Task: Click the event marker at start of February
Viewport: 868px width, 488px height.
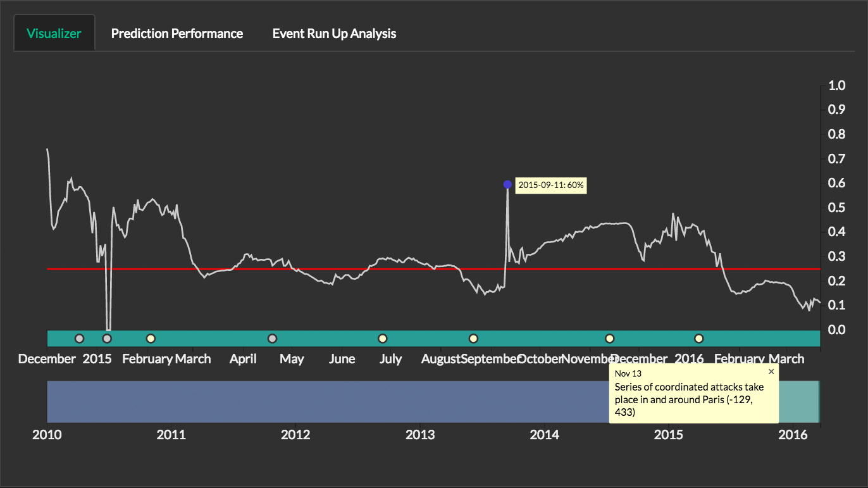Action: tap(151, 339)
